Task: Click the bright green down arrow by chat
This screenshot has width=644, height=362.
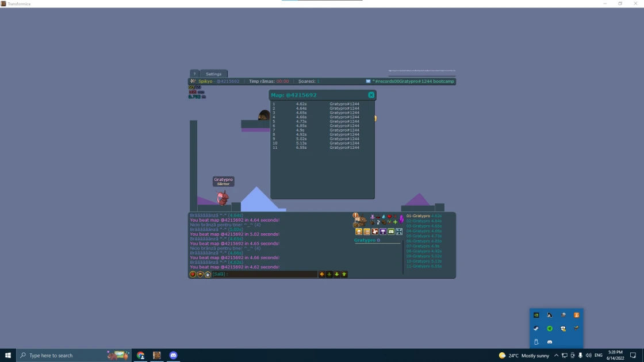Action: click(337, 274)
